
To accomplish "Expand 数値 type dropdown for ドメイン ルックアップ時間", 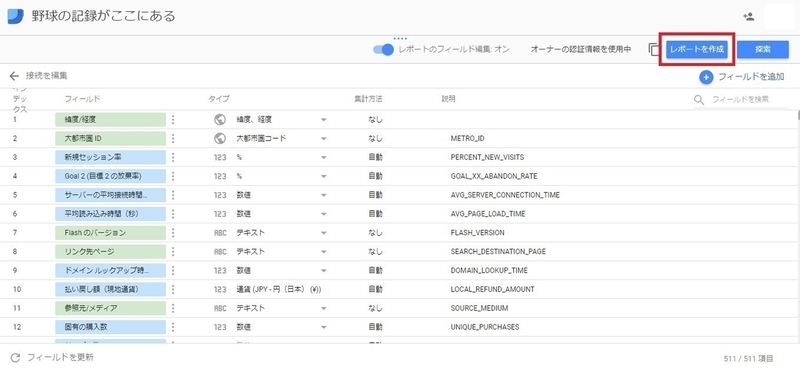I will 323,271.
